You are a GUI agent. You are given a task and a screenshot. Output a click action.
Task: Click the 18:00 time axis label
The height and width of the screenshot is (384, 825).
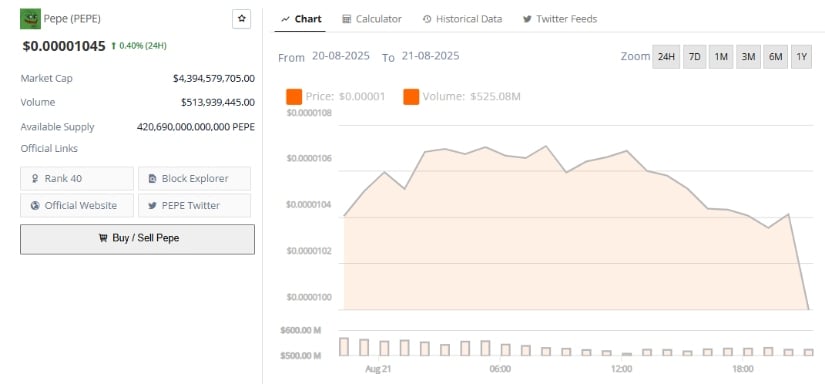pyautogui.click(x=742, y=369)
